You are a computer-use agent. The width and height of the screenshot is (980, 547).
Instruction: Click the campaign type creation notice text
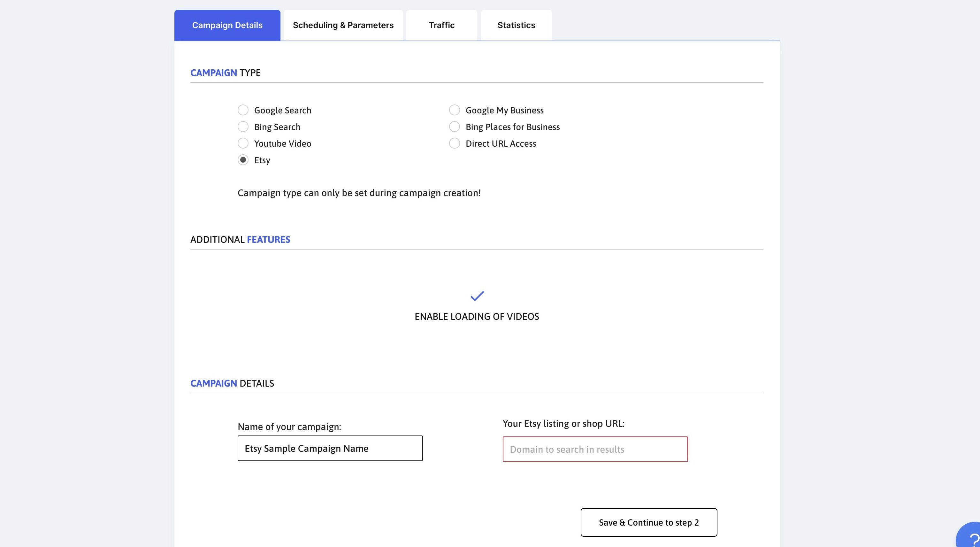[x=359, y=193]
